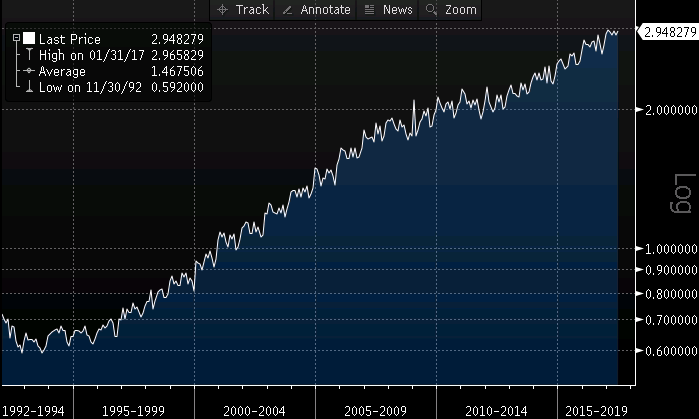The image size is (699, 419).
Task: Click the 0.600000 y-axis label
Action: [x=671, y=351]
